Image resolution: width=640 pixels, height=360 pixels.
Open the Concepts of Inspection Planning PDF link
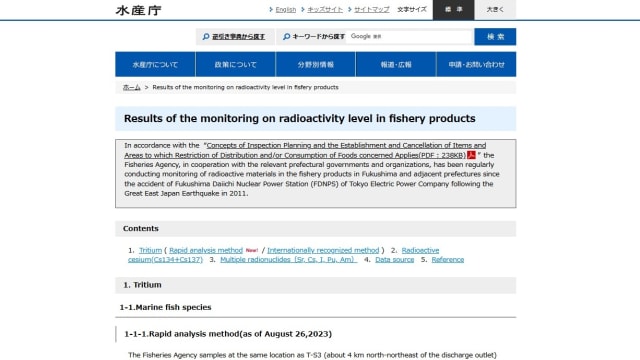pyautogui.click(x=305, y=150)
